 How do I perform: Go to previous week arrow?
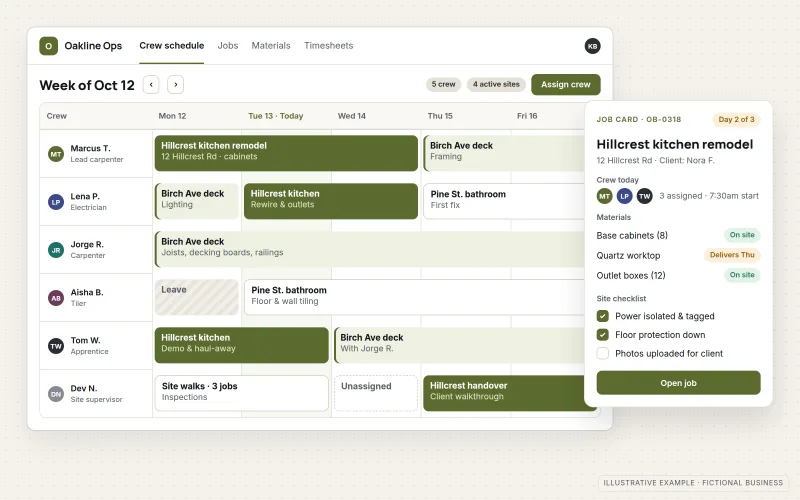[x=151, y=85]
